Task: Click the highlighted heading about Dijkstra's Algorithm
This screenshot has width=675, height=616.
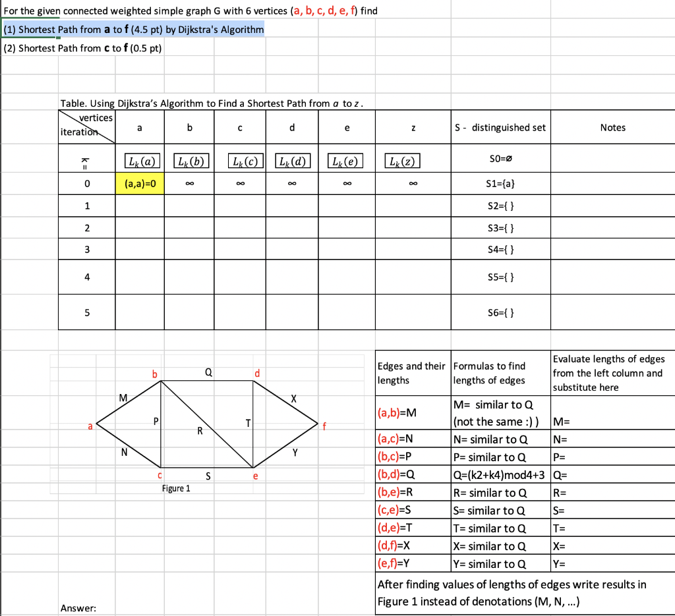Action: (134, 29)
